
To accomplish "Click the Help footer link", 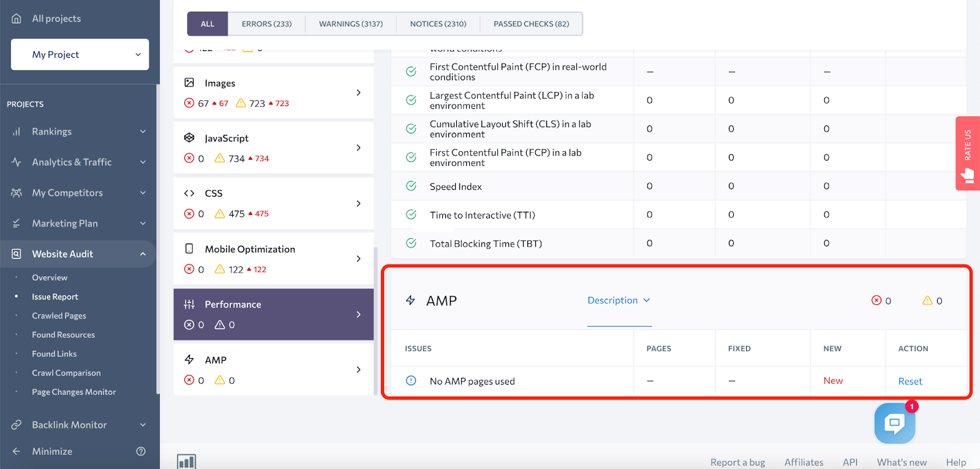I will point(956,462).
